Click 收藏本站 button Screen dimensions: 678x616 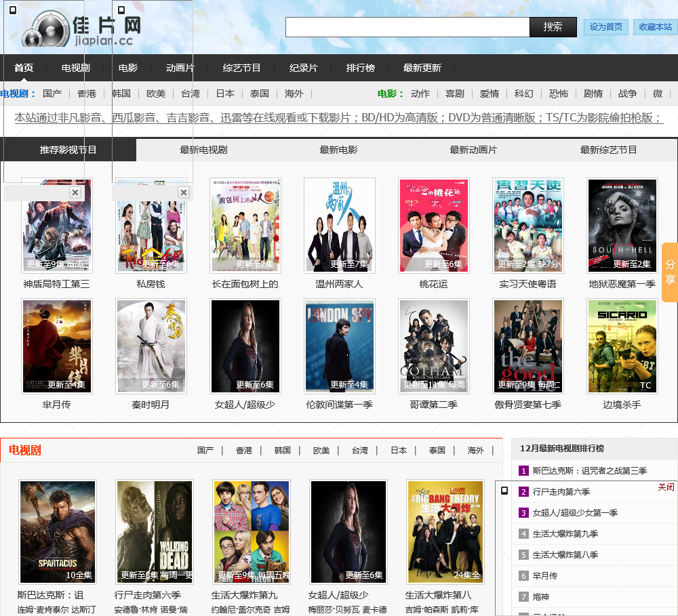pyautogui.click(x=656, y=27)
